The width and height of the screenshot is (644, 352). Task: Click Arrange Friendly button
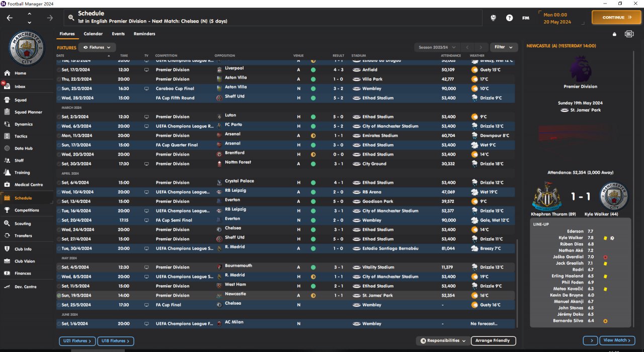pyautogui.click(x=494, y=341)
